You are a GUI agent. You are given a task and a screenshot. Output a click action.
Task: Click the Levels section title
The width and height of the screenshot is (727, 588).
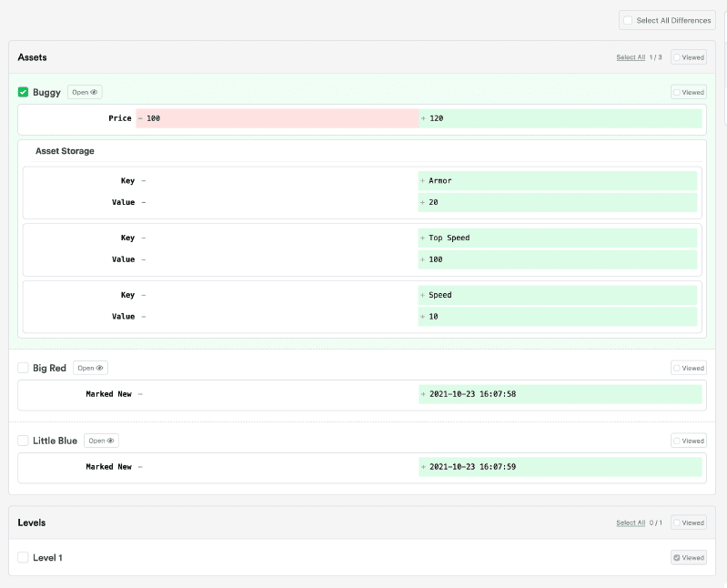tap(32, 522)
